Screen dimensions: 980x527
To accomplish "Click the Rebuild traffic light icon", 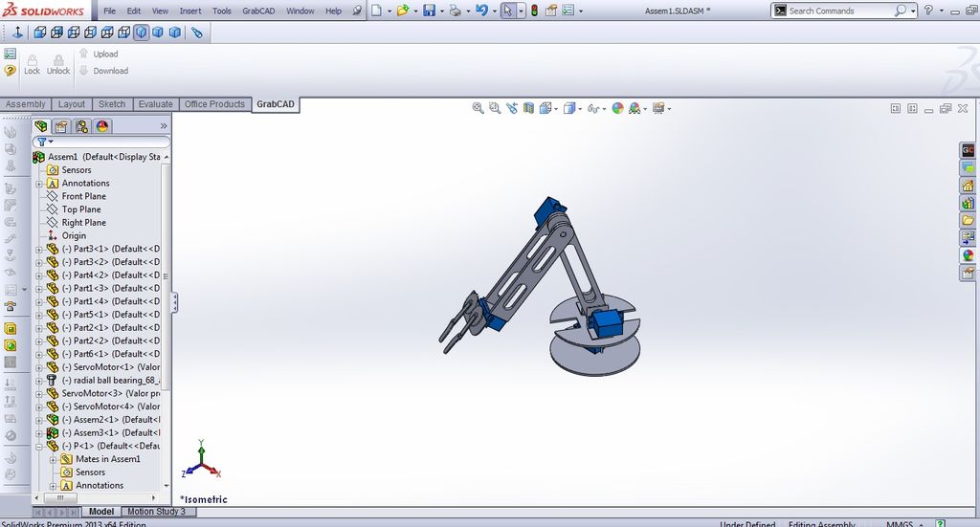I will tap(534, 11).
